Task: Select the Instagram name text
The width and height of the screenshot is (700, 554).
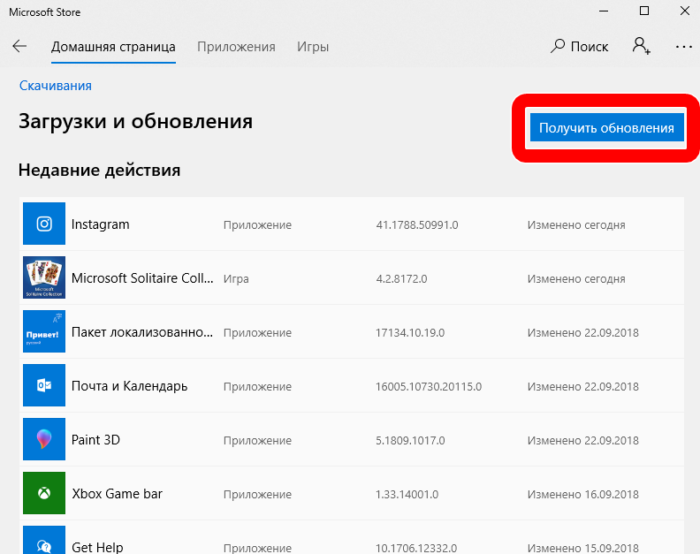Action: 100,224
